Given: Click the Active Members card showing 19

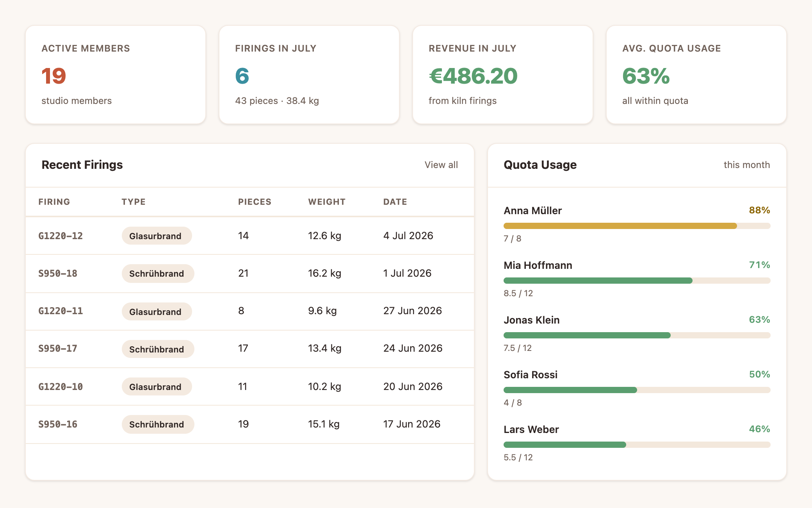Looking at the screenshot, I should (x=116, y=75).
